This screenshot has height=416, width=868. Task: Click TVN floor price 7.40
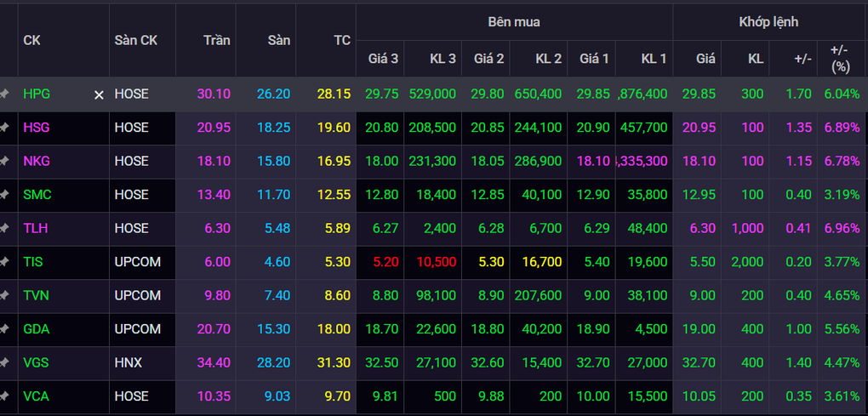tap(277, 295)
